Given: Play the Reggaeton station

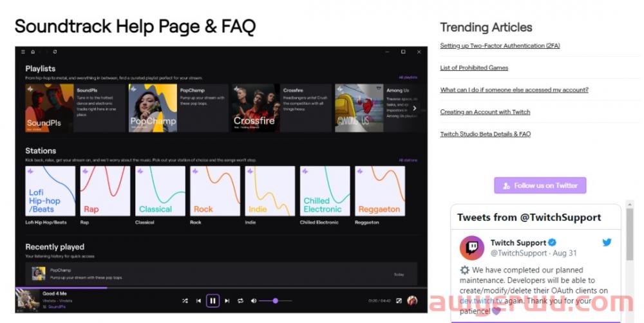Looking at the screenshot, I should click(x=380, y=191).
